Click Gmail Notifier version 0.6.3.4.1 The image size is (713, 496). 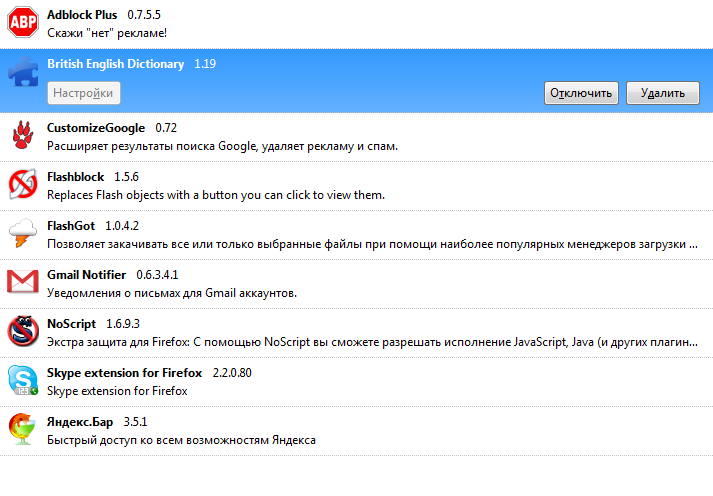(x=157, y=275)
